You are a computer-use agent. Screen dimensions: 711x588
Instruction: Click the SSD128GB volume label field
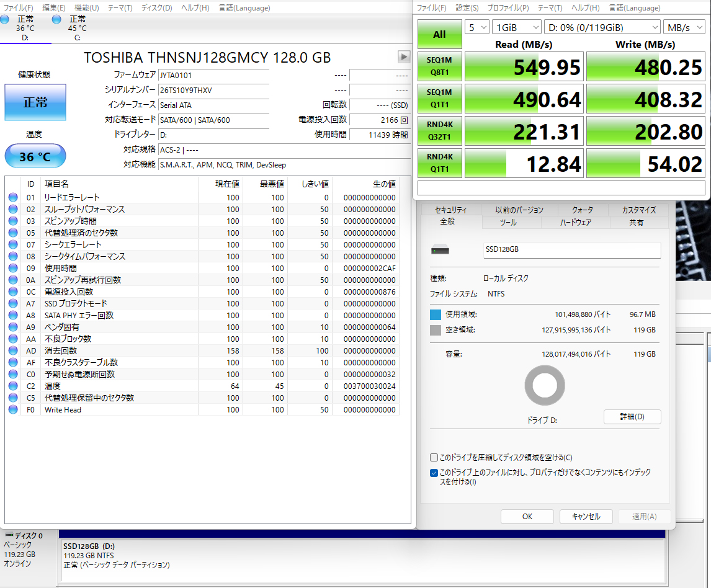point(571,250)
